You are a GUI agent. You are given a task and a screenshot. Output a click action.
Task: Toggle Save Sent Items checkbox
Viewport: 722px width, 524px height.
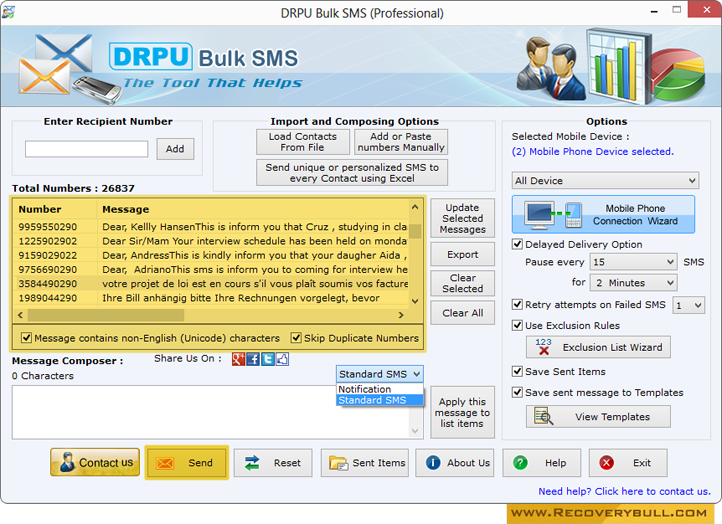click(518, 371)
